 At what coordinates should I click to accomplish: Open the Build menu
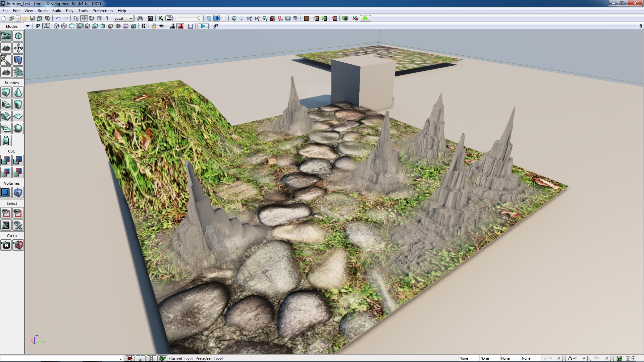click(57, 11)
